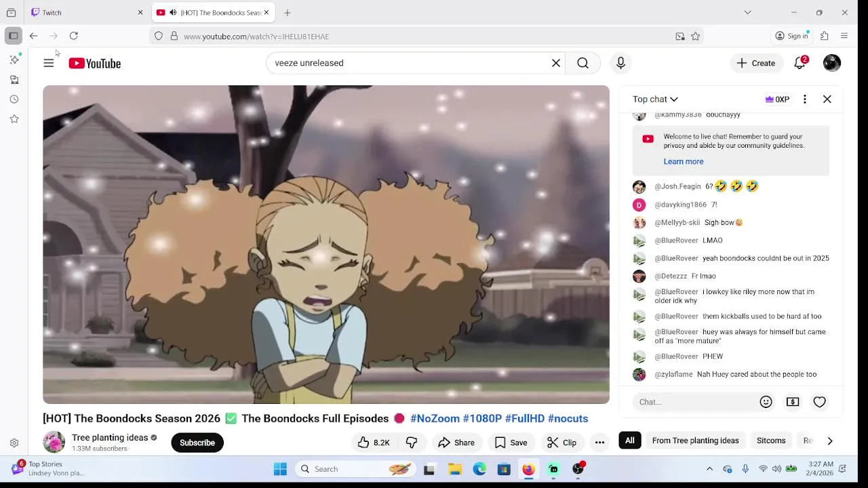
Task: Open File Explorer from taskbar
Action: point(455,469)
